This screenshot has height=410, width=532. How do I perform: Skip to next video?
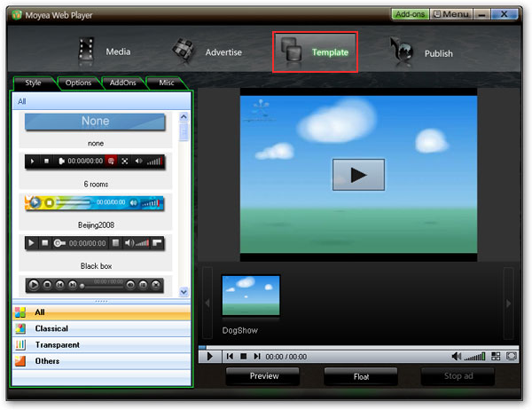(257, 357)
